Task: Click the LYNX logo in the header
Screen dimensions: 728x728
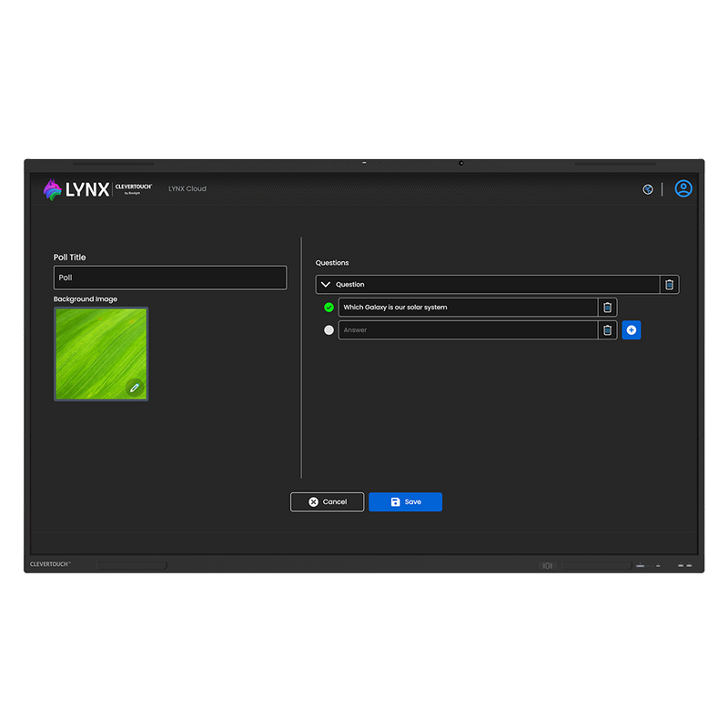Action: click(76, 189)
